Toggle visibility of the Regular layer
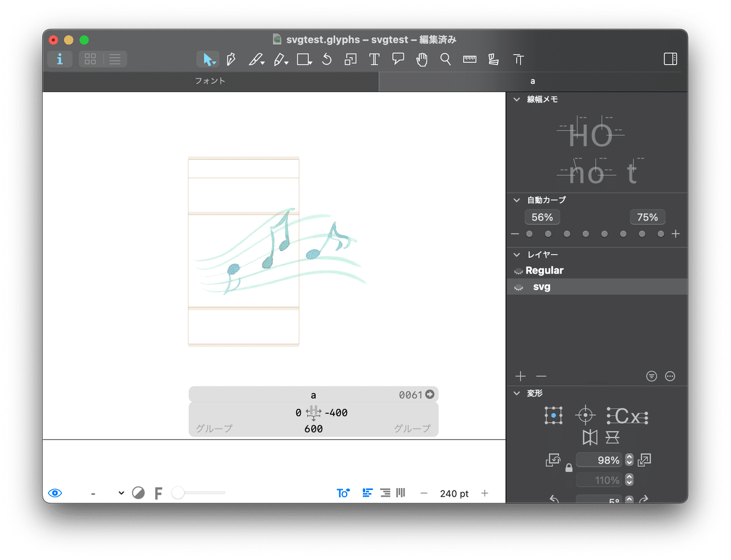 point(518,271)
